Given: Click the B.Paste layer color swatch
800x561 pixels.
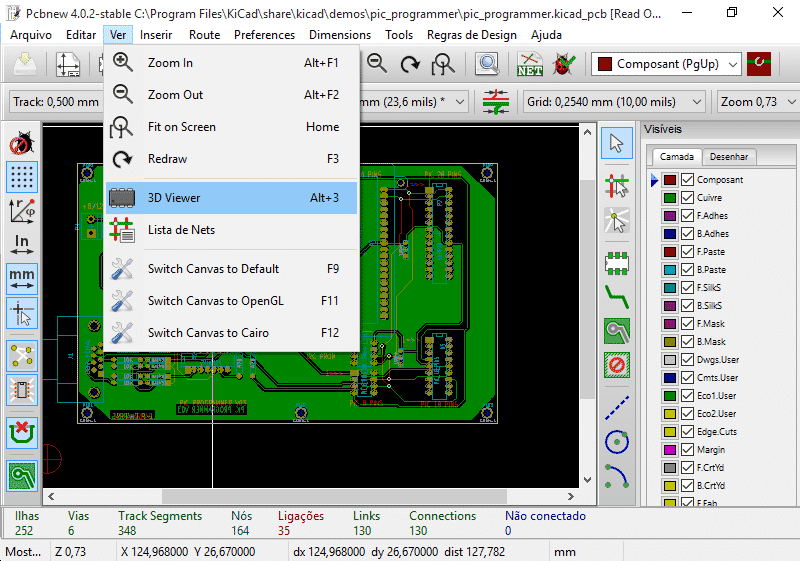Looking at the screenshot, I should point(669,270).
